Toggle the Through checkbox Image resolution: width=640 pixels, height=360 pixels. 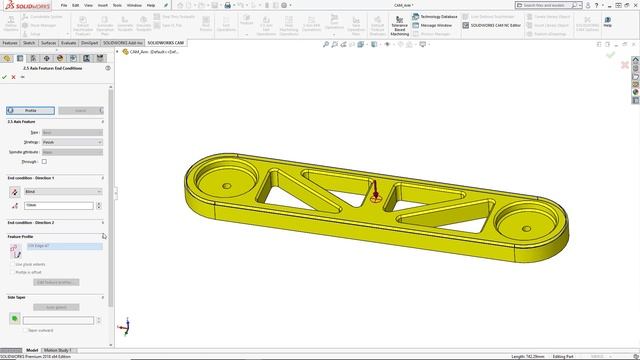[x=44, y=162]
